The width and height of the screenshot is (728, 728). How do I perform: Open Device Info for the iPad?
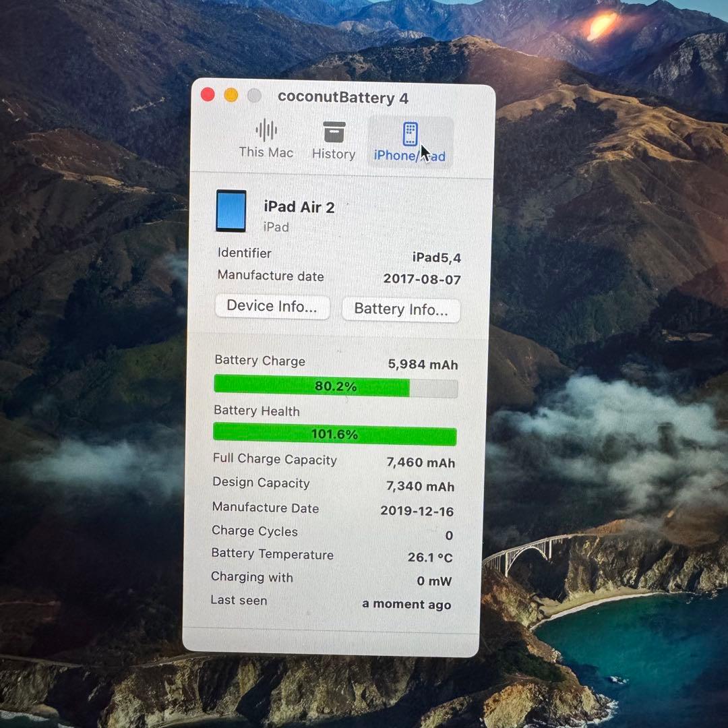tap(272, 306)
